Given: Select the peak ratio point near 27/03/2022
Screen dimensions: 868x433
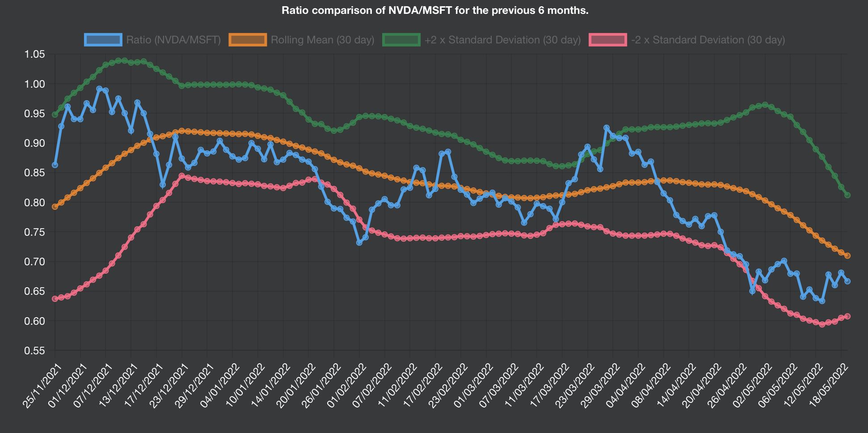Looking at the screenshot, I should click(x=606, y=127).
